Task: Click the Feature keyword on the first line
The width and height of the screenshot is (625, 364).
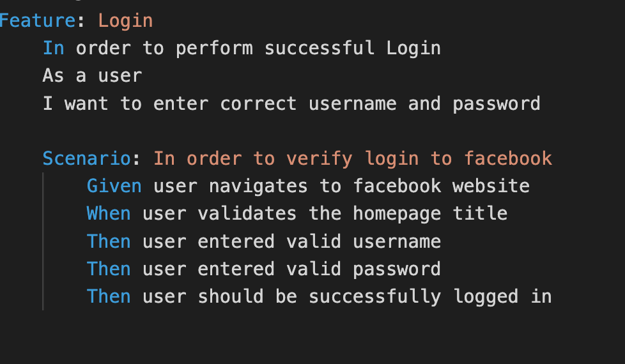Action: [x=37, y=20]
